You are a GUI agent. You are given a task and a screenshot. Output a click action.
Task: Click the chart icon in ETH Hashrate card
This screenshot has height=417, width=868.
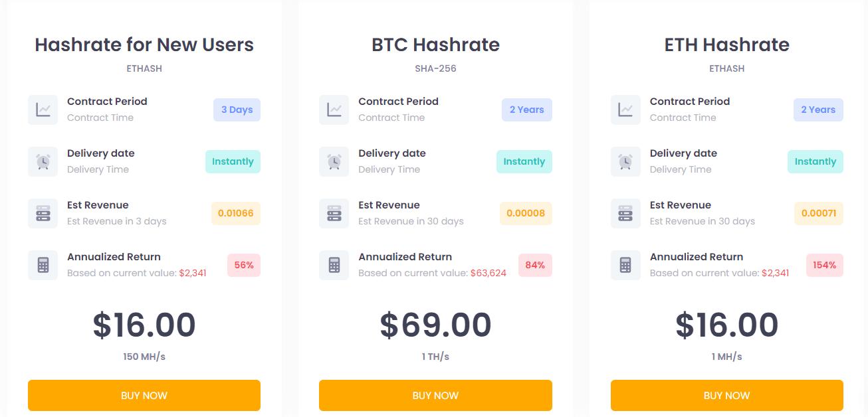coord(625,110)
